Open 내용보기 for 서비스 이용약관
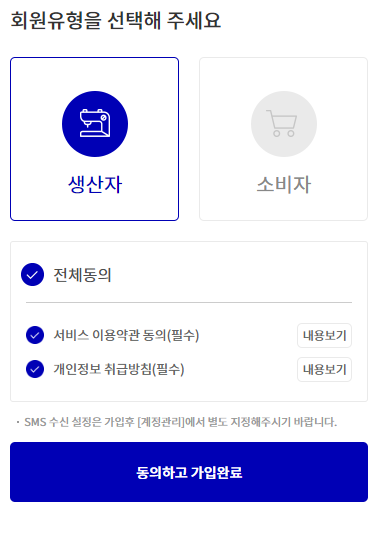The image size is (382, 534). [324, 335]
